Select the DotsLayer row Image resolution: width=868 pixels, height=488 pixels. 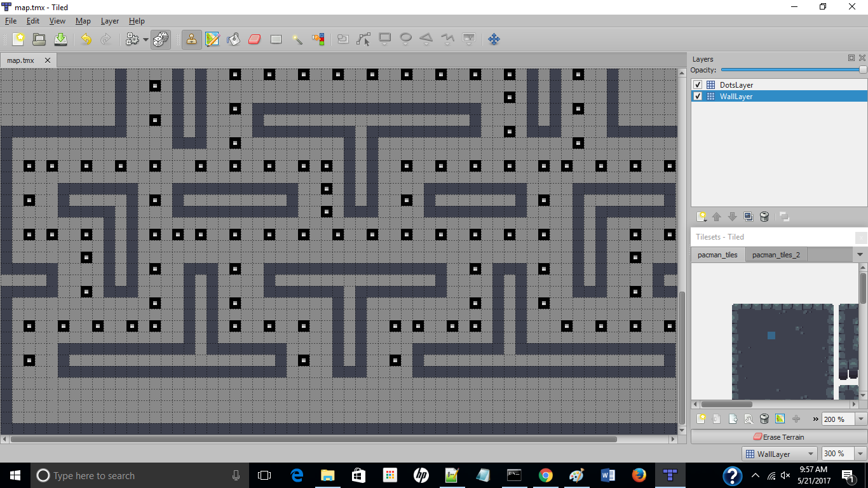[779, 85]
